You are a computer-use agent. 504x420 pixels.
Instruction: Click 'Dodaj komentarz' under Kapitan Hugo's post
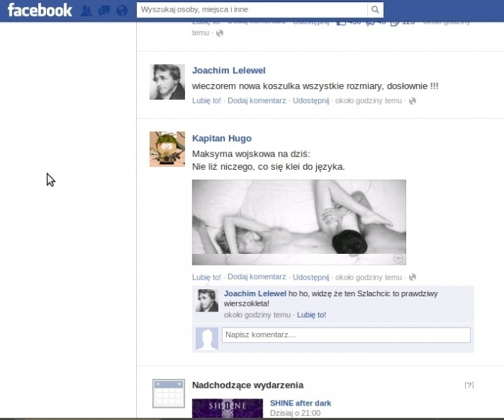coord(256,277)
